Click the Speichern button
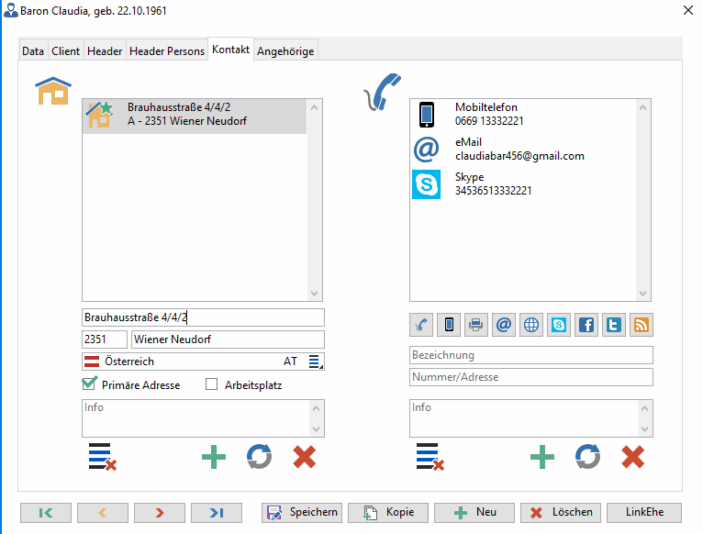The image size is (703, 534). 301,512
